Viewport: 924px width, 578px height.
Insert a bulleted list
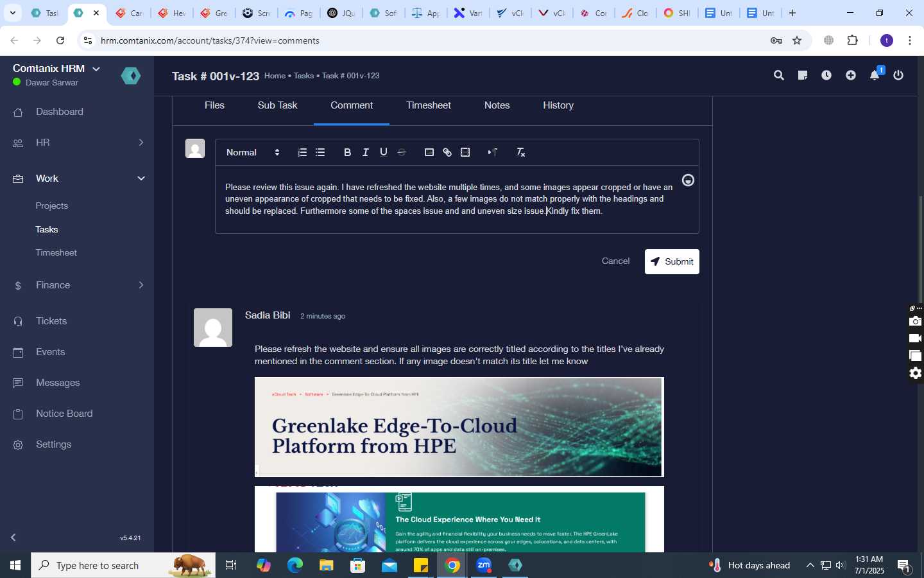(320, 152)
